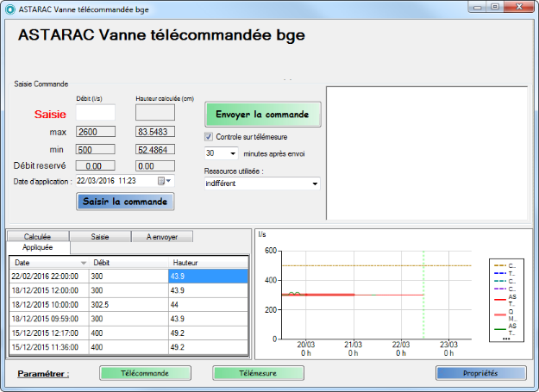Image resolution: width=539 pixels, height=392 pixels.
Task: Open the calendar picker for Date d'application
Action: tap(164, 181)
